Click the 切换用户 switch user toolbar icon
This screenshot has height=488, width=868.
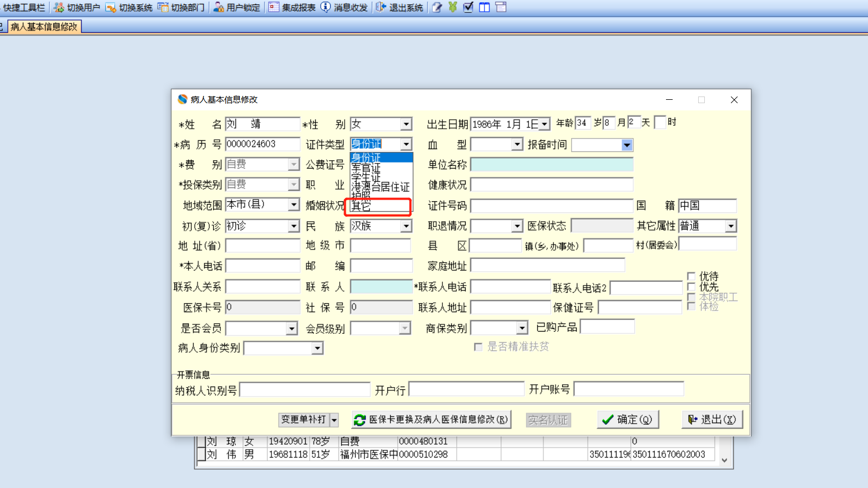(x=77, y=7)
